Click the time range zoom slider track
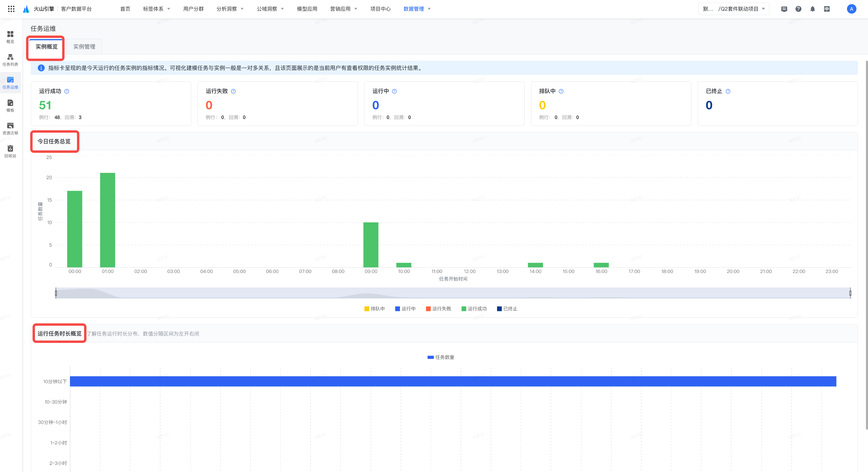Image resolution: width=868 pixels, height=472 pixels. point(453,293)
